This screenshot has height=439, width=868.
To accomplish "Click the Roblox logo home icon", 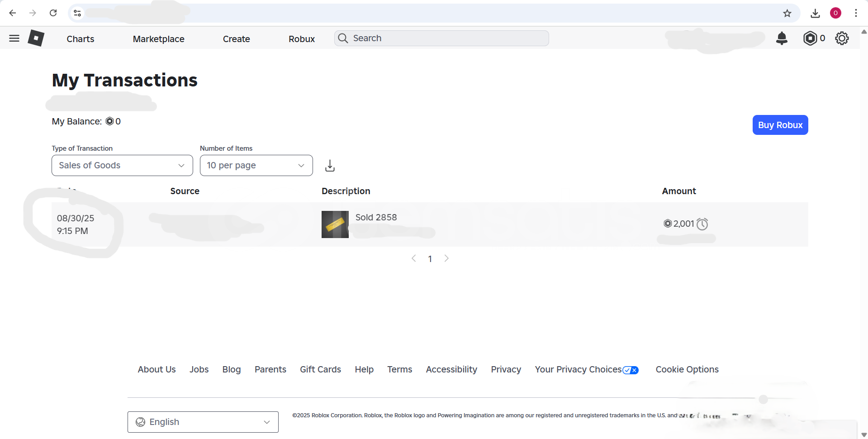I will click(x=36, y=38).
